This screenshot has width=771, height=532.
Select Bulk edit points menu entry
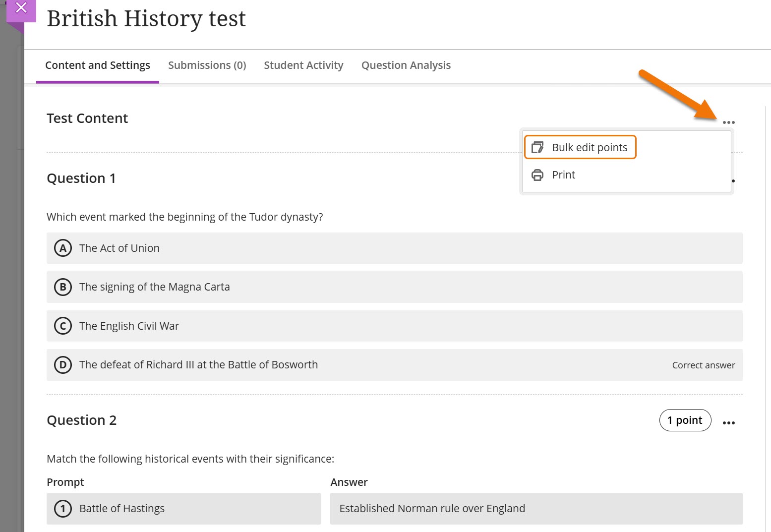pyautogui.click(x=589, y=147)
